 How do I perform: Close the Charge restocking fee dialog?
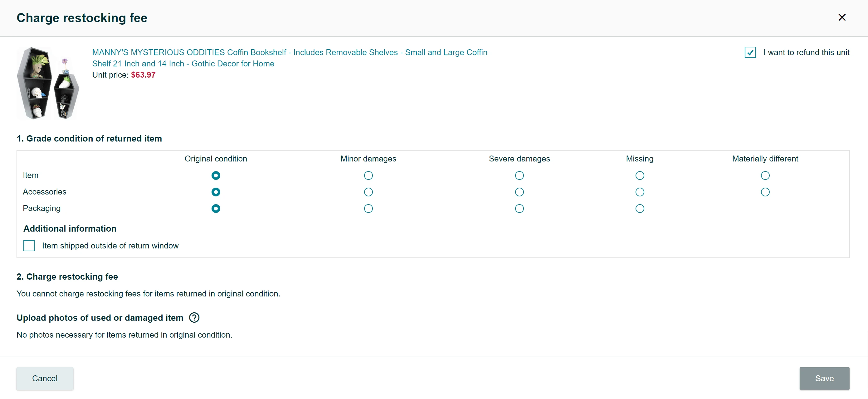842,17
